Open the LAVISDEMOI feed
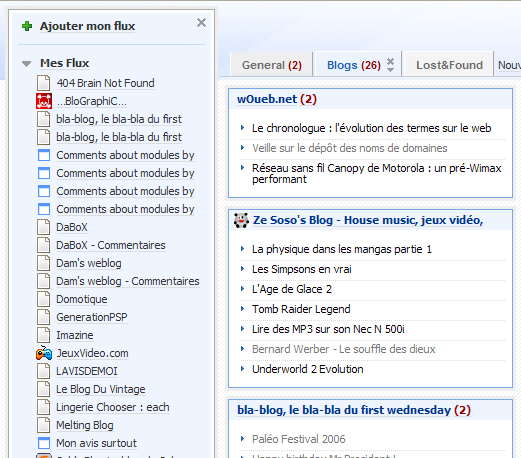Viewport: 521px width, 458px height. (x=87, y=371)
